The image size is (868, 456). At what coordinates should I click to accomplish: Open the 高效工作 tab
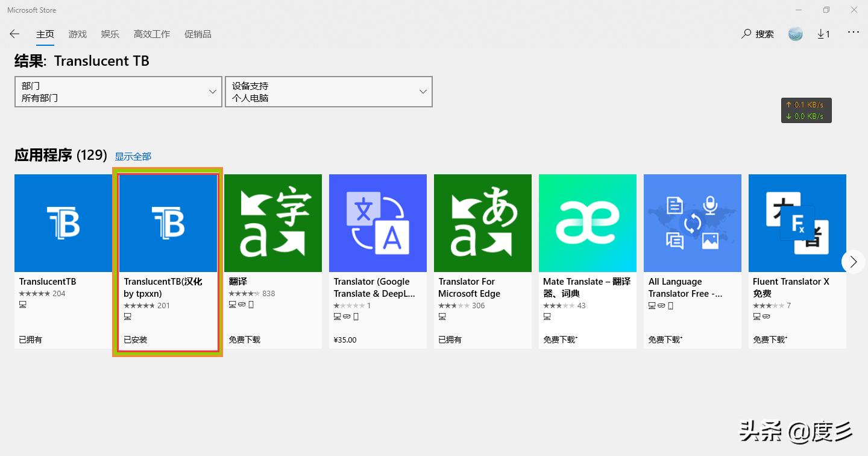click(152, 34)
